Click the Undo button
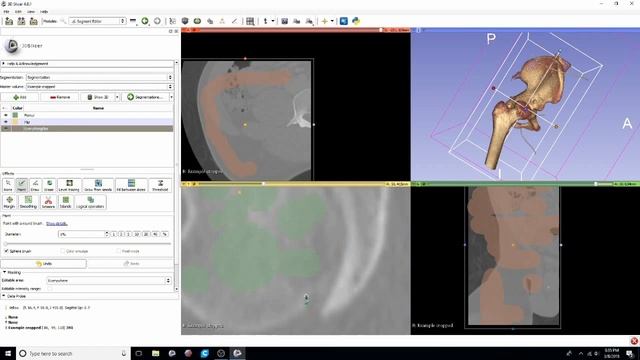 point(44,264)
